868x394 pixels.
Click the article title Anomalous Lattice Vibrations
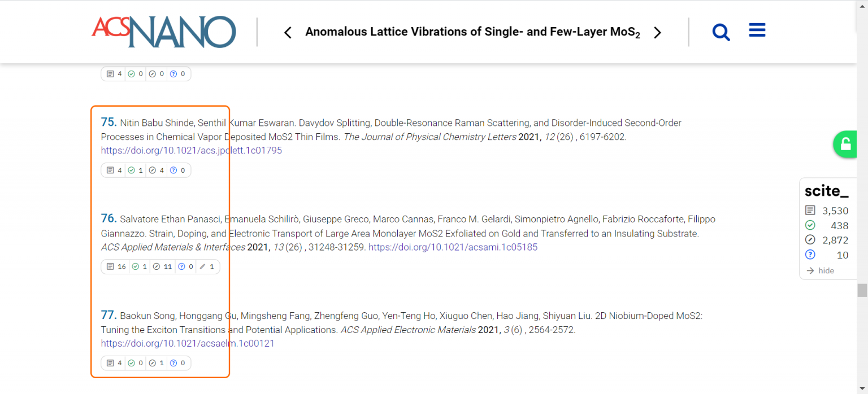472,32
